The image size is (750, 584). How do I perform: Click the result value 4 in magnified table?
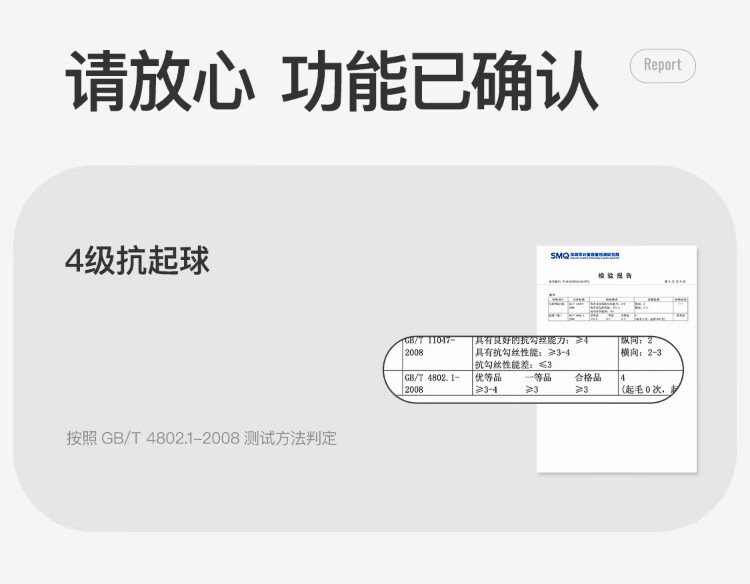coord(624,378)
